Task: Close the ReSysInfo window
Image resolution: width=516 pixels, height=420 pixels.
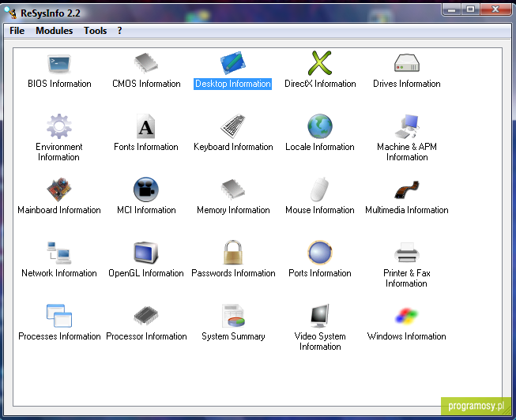Action: point(495,9)
